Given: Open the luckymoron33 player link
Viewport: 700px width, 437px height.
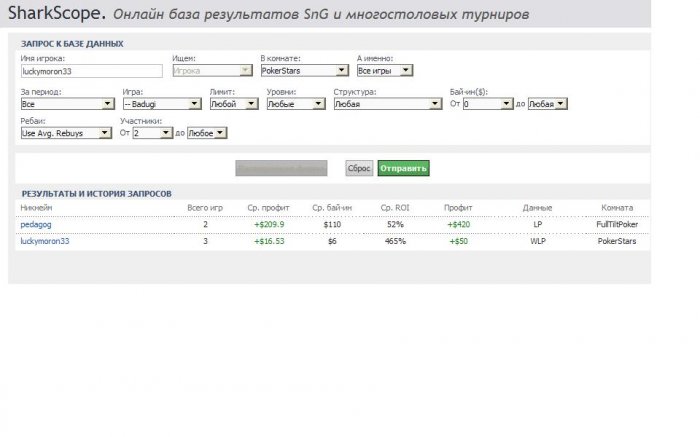Looking at the screenshot, I should click(45, 241).
